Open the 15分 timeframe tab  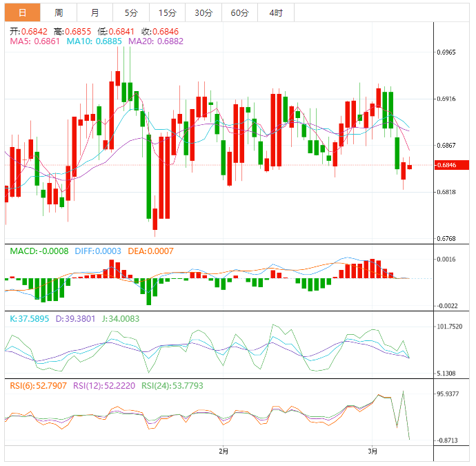click(167, 12)
